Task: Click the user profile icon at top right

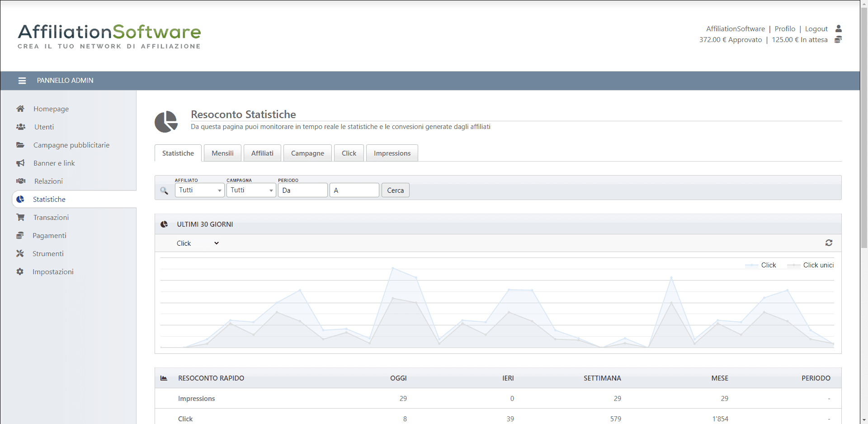Action: [x=838, y=29]
